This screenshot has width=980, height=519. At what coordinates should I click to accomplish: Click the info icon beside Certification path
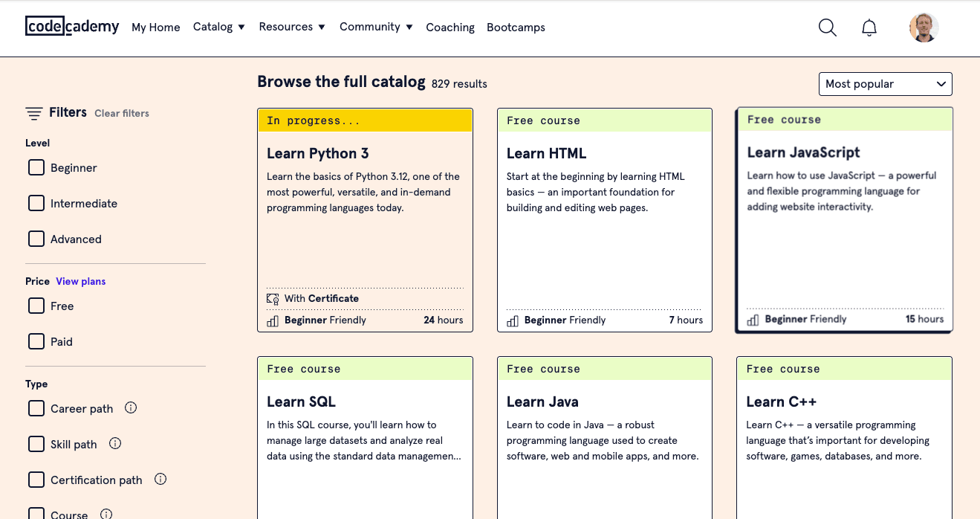click(160, 479)
